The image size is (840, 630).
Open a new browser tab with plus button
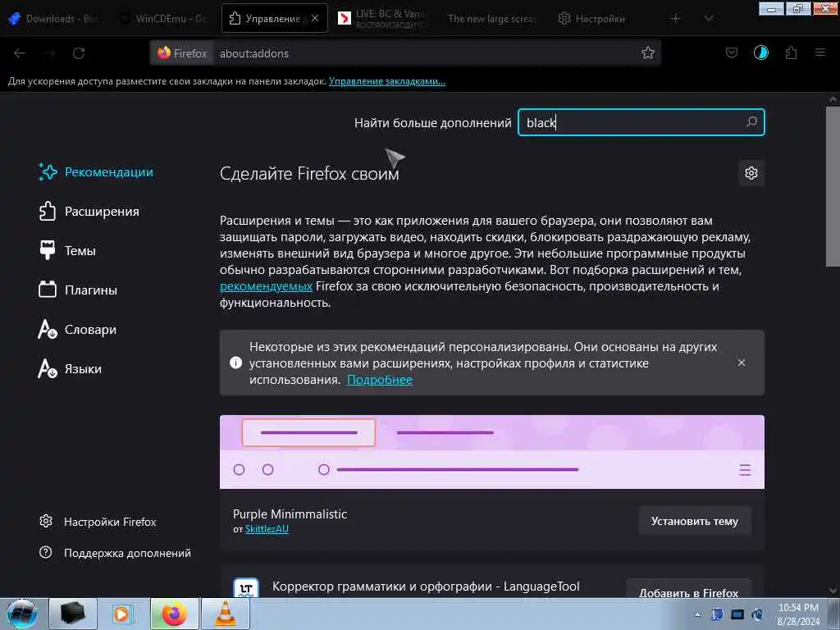(x=676, y=18)
